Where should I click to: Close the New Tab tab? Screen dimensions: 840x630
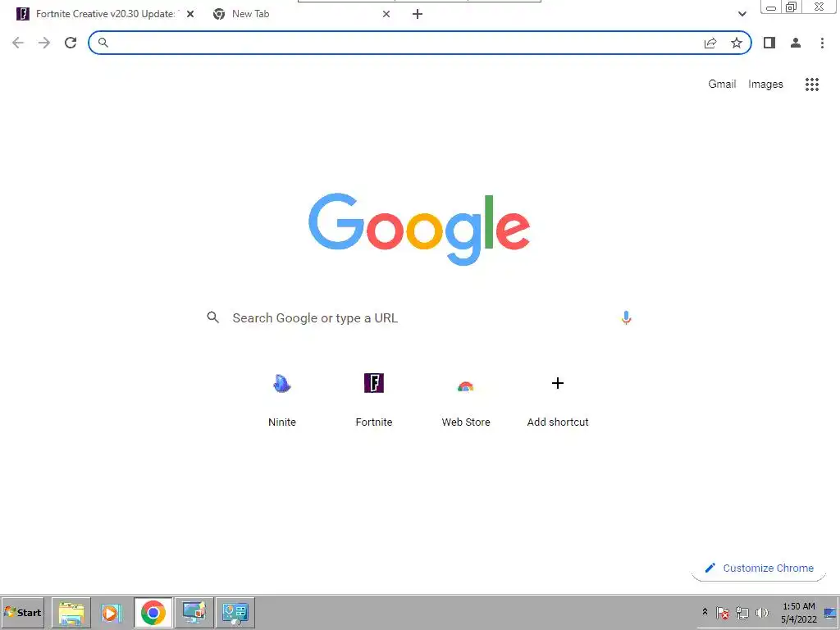[386, 14]
